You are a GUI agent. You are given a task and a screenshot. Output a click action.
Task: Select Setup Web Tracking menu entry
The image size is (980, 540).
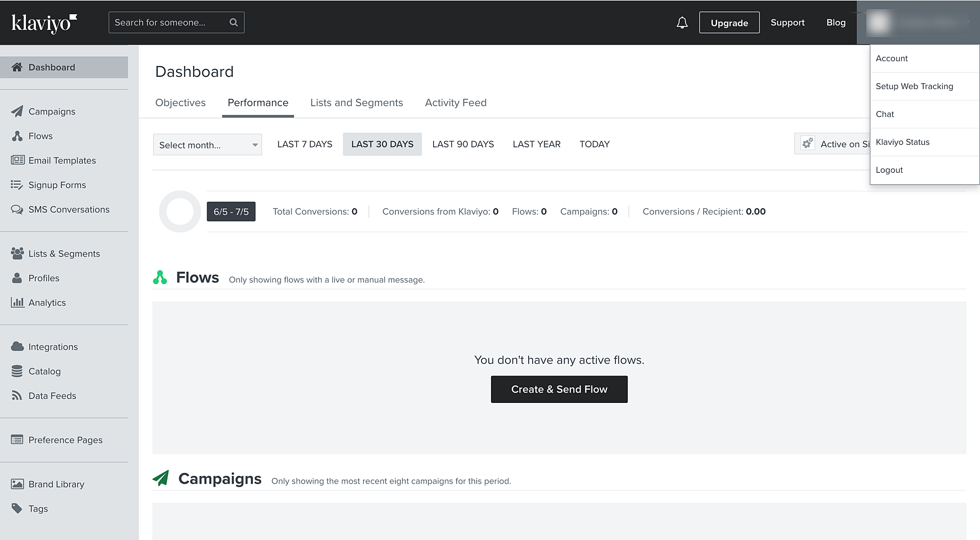pyautogui.click(x=925, y=86)
